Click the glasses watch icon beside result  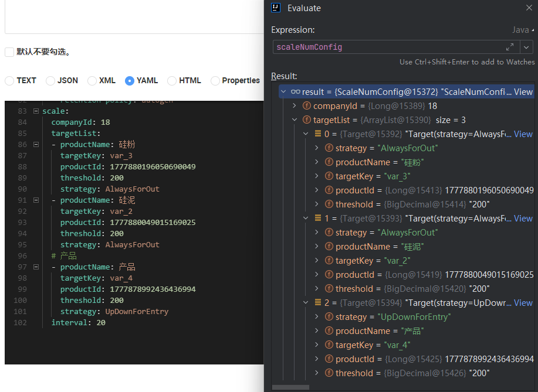[x=296, y=92]
